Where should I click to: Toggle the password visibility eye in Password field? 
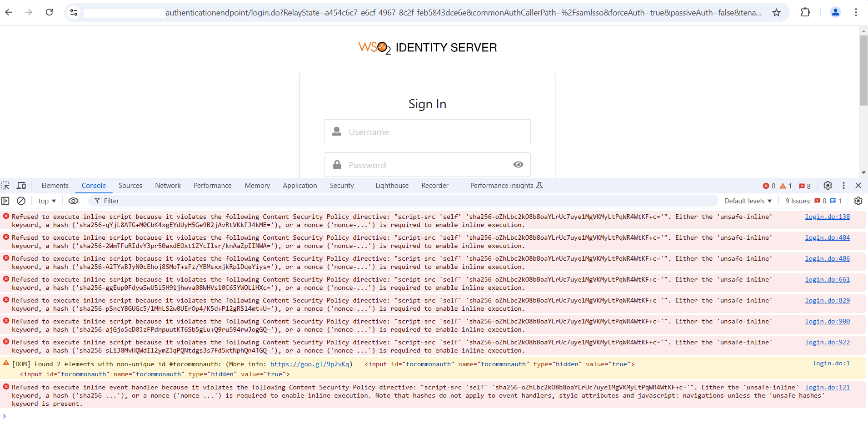point(518,164)
